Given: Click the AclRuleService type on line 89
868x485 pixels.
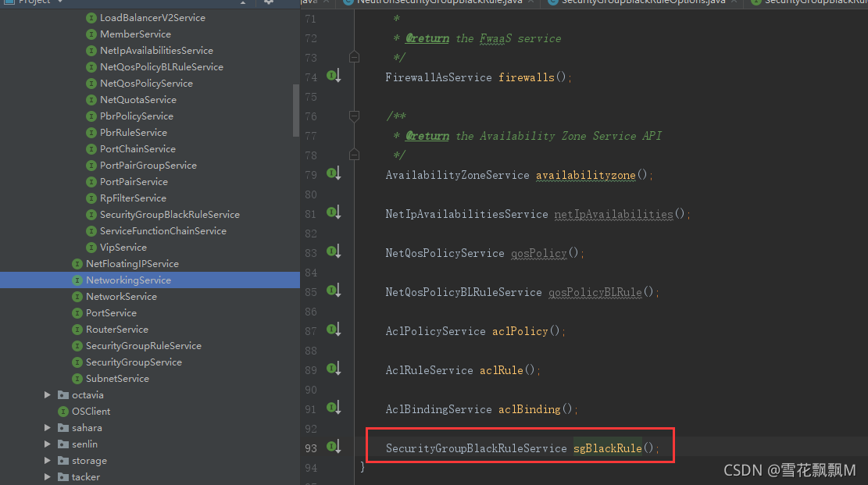Looking at the screenshot, I should tap(429, 370).
